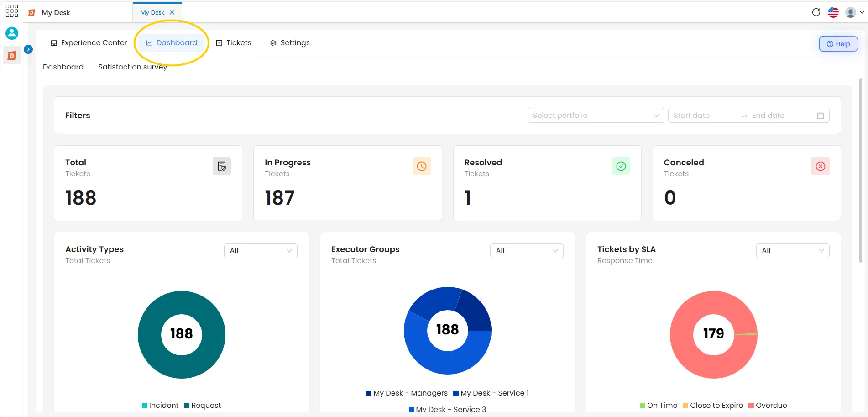Image resolution: width=868 pixels, height=417 pixels.
Task: Go to the Tickets menu
Action: (x=234, y=42)
